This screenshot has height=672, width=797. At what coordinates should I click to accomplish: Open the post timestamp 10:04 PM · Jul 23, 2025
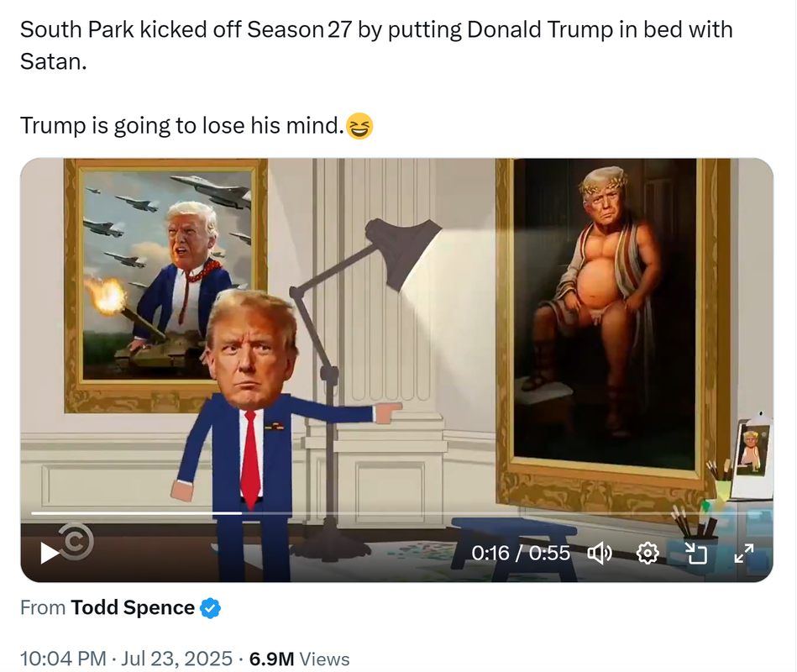[126, 659]
